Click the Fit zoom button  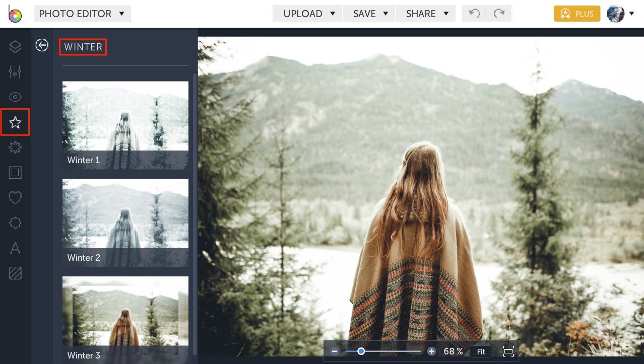(480, 351)
